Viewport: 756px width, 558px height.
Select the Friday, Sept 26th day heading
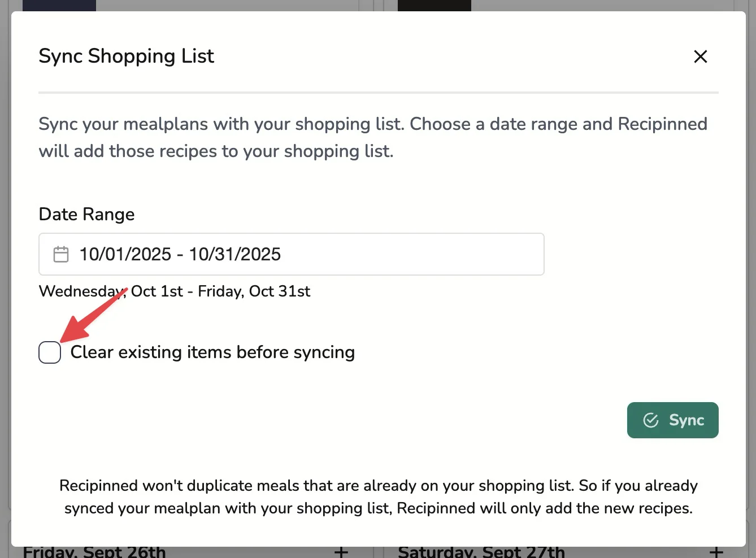point(94,552)
